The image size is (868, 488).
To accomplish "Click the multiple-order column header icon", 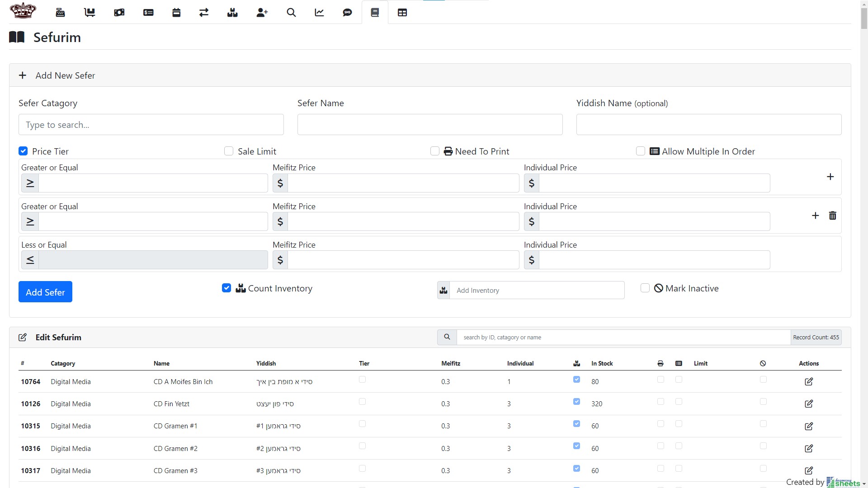I will (679, 363).
